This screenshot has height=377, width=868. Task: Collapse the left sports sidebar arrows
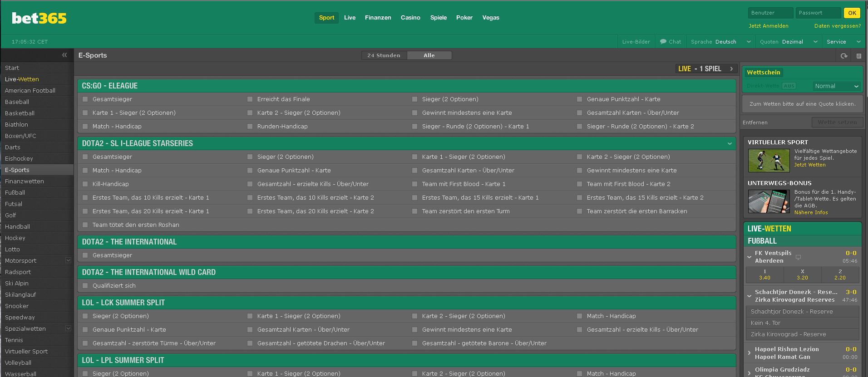[64, 55]
